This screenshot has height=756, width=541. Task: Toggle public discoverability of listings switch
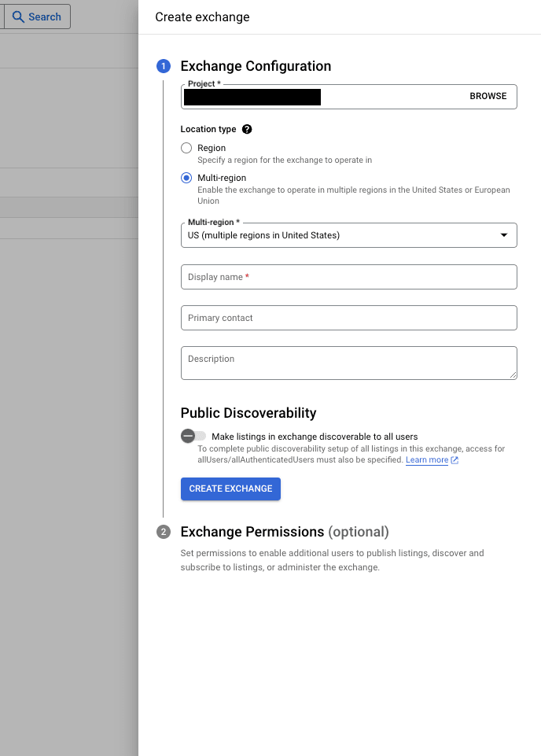click(193, 436)
